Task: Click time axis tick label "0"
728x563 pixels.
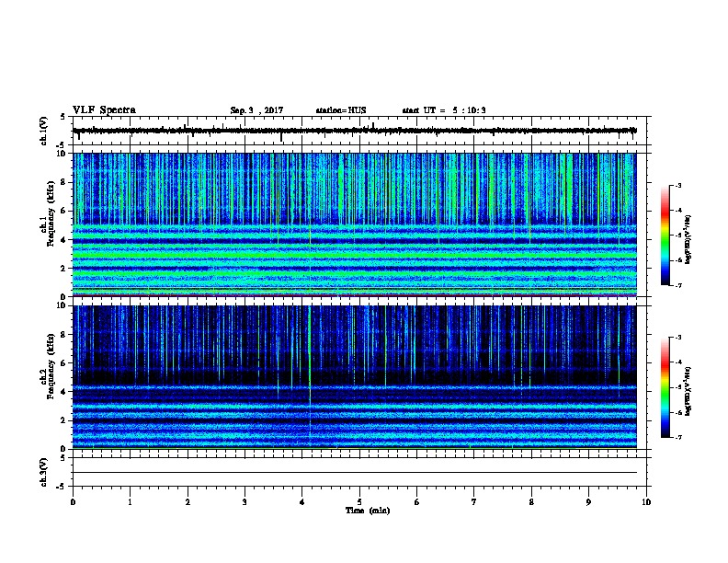Action: 73,502
